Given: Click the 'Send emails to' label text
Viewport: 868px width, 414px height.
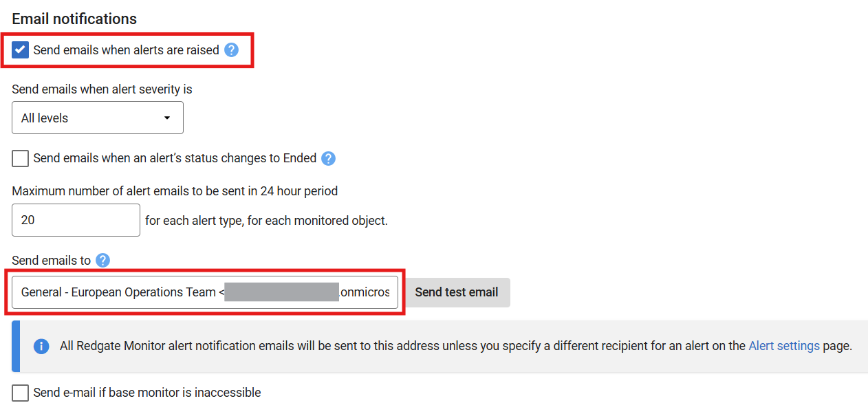Looking at the screenshot, I should point(51,260).
